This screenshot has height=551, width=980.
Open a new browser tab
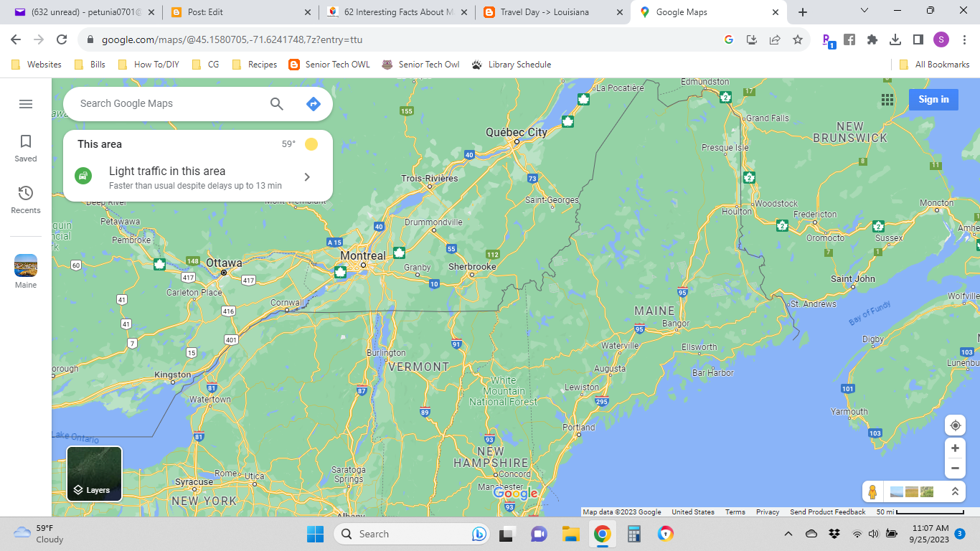pyautogui.click(x=803, y=12)
